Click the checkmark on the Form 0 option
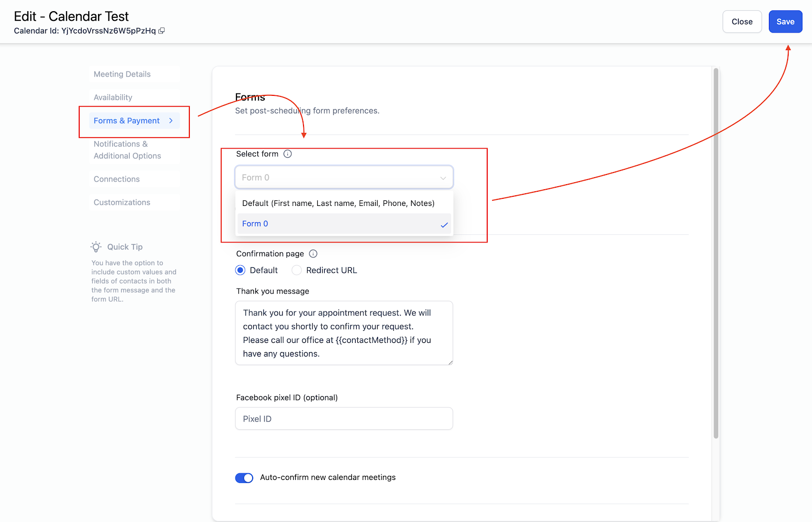The width and height of the screenshot is (812, 522). [x=444, y=225]
